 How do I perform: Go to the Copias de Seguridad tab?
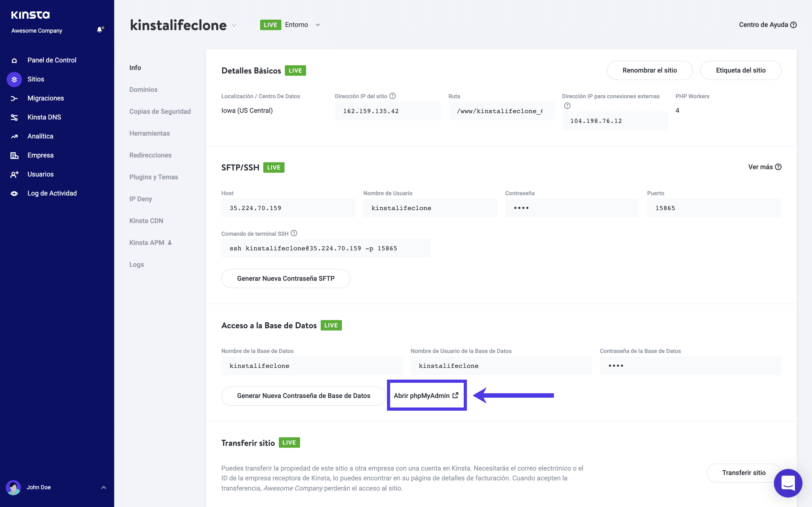160,111
